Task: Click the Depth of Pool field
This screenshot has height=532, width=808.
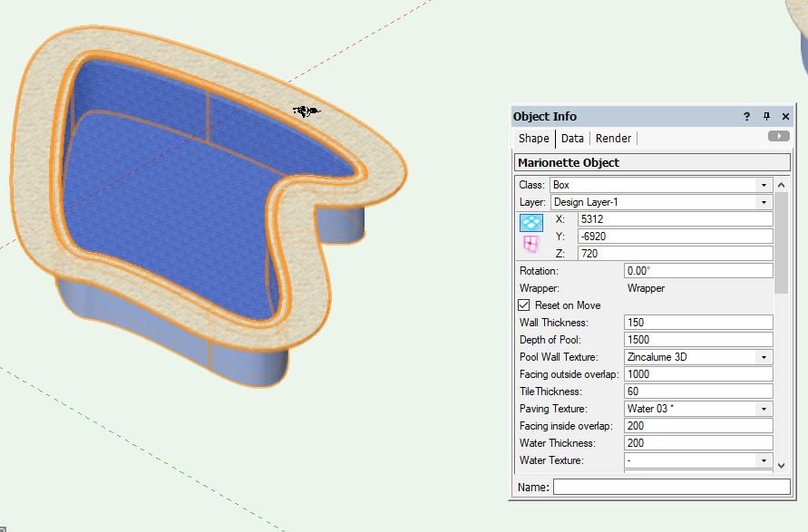Action: coord(698,340)
